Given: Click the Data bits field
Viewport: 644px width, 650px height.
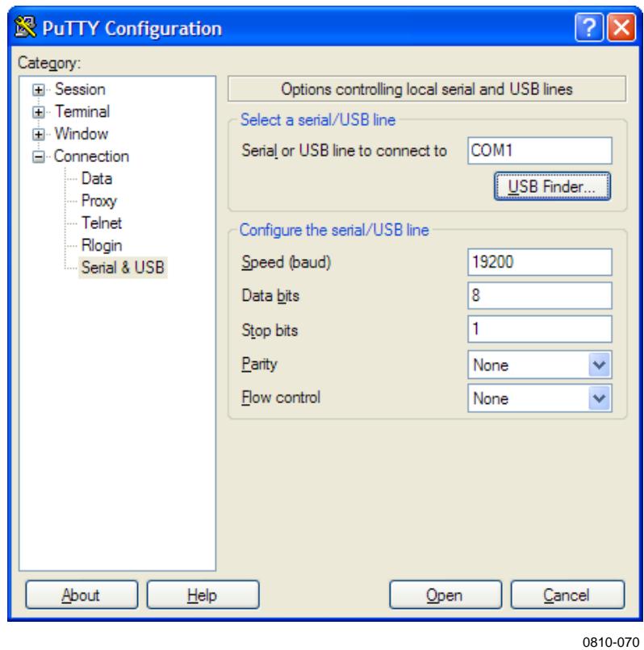Looking at the screenshot, I should coord(539,296).
